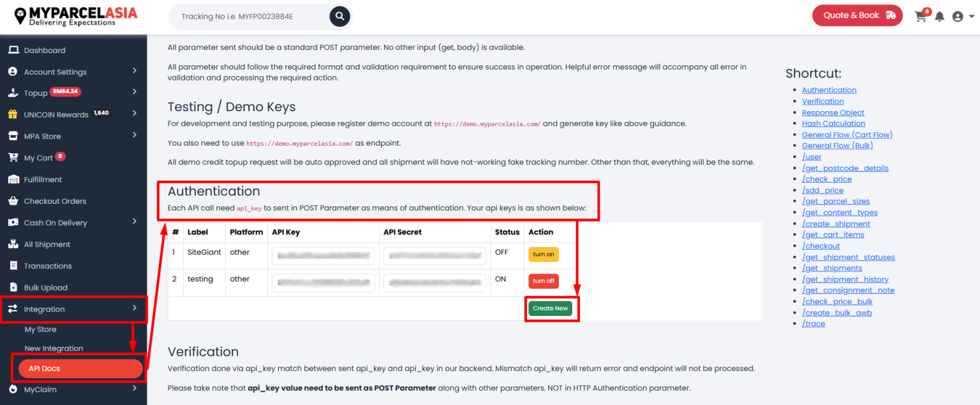Click the search magnifier button

[x=339, y=16]
